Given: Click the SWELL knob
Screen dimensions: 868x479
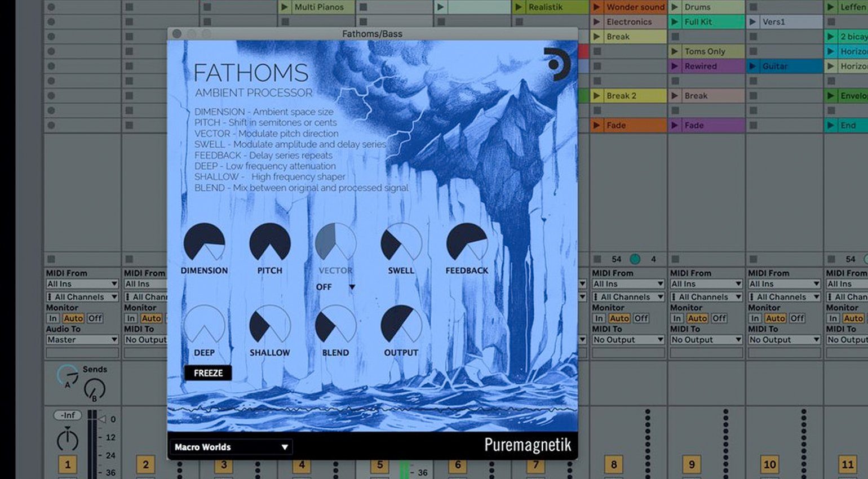Looking at the screenshot, I should coord(401,242).
